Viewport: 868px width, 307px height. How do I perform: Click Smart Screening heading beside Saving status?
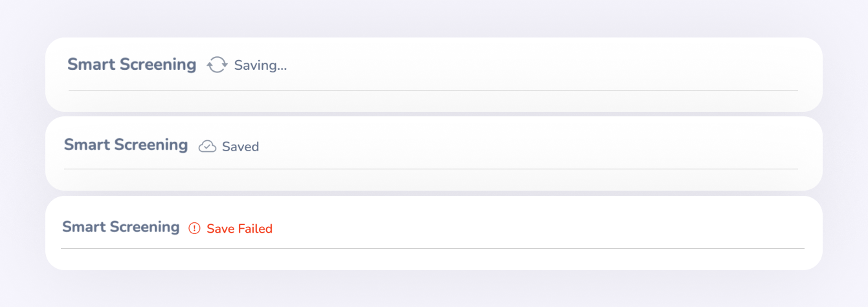[132, 65]
